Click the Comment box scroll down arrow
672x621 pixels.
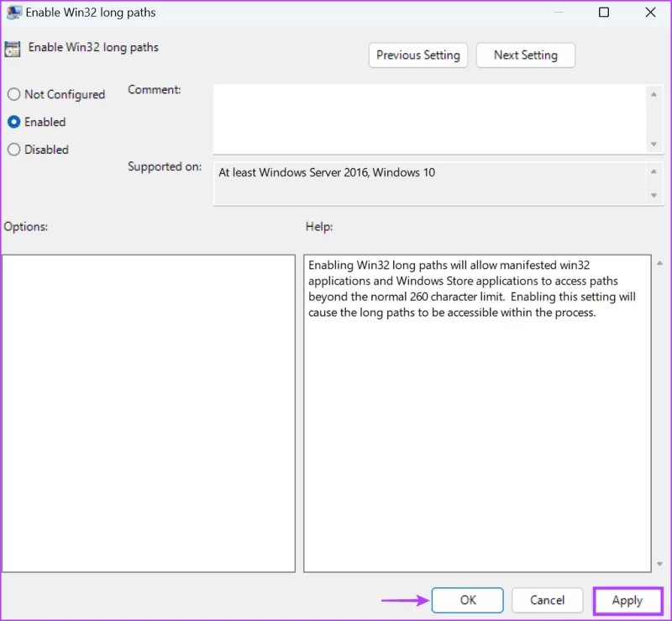[x=654, y=144]
